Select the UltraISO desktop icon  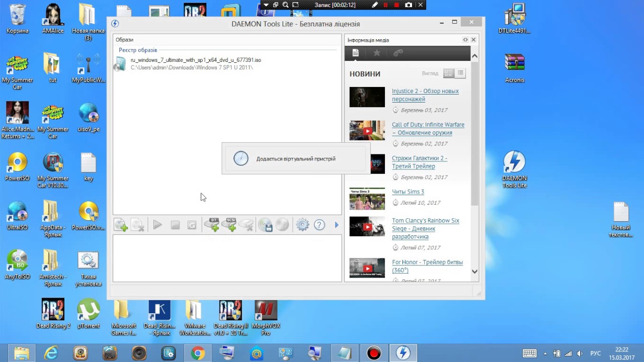coord(17,215)
